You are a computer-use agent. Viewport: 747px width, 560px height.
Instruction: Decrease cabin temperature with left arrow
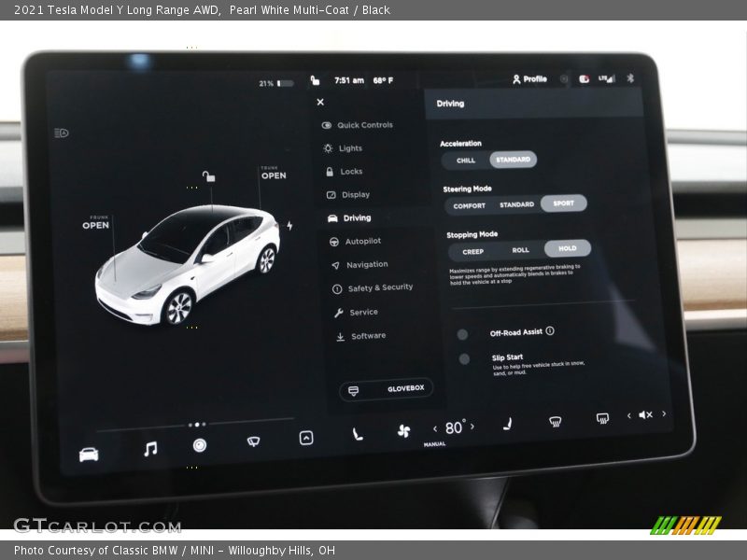[435, 429]
